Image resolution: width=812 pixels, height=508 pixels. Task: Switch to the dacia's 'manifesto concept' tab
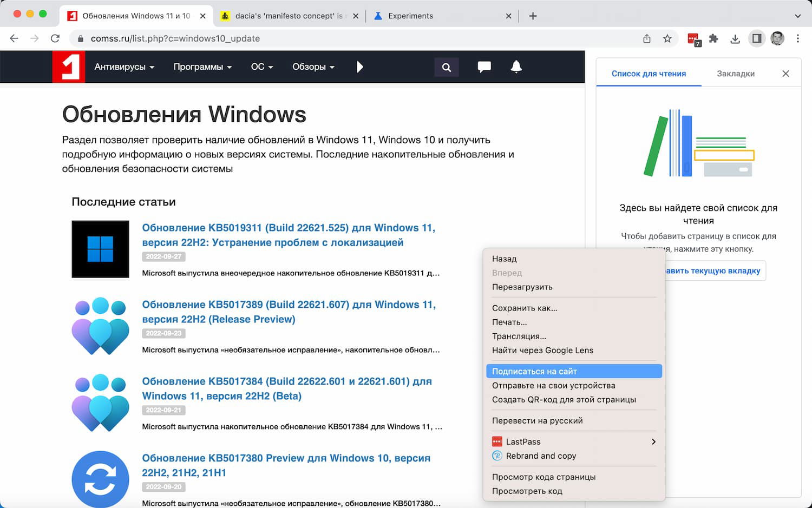[x=290, y=16]
